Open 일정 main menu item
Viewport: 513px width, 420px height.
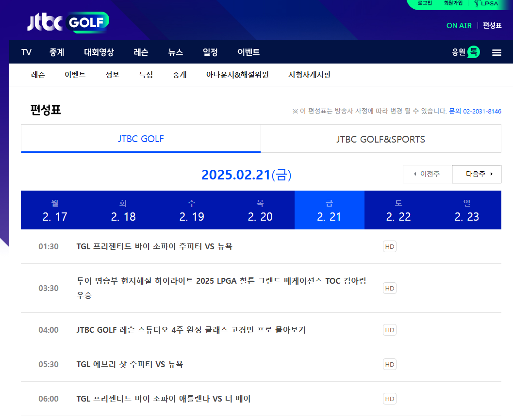click(x=210, y=52)
